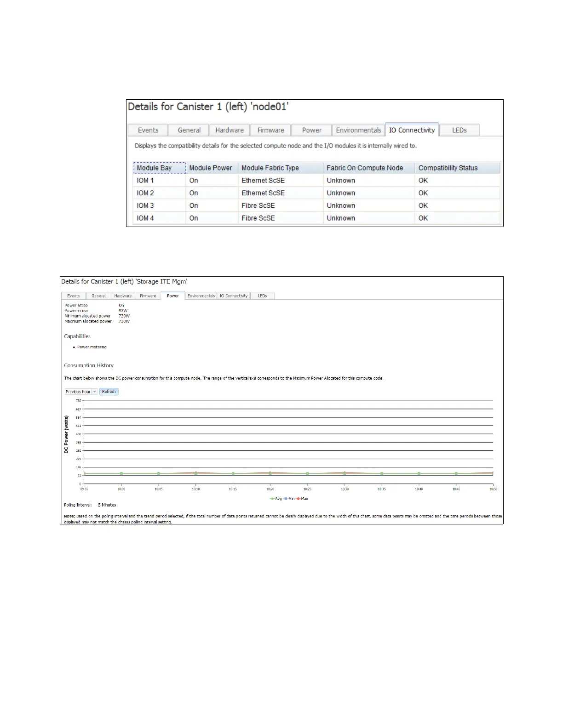Toggle the Max series in chart legend
563x728 pixels.
[302, 499]
